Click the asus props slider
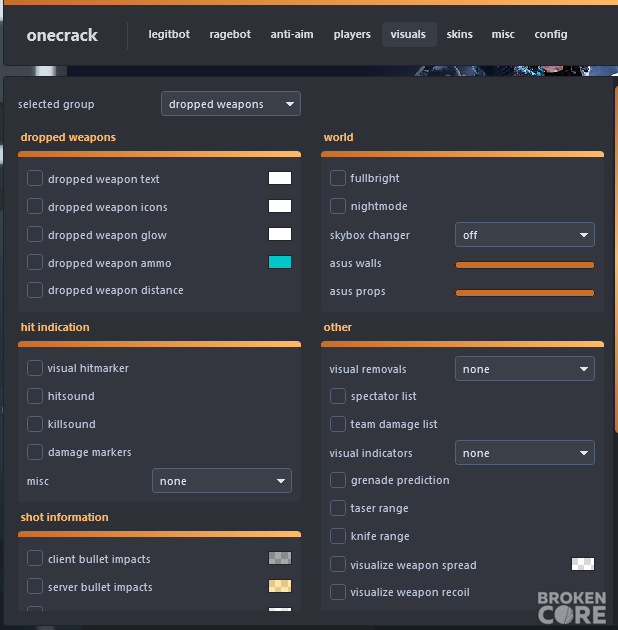 coord(524,293)
